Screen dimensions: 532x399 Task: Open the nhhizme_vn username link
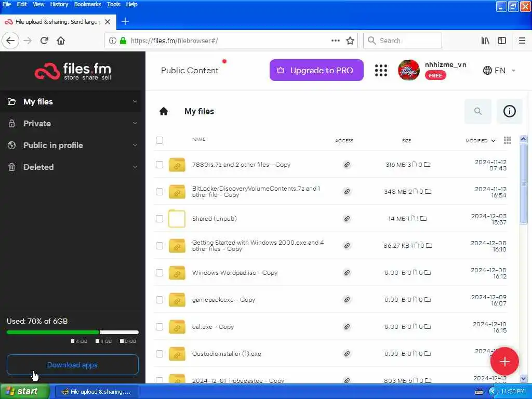[445, 64]
